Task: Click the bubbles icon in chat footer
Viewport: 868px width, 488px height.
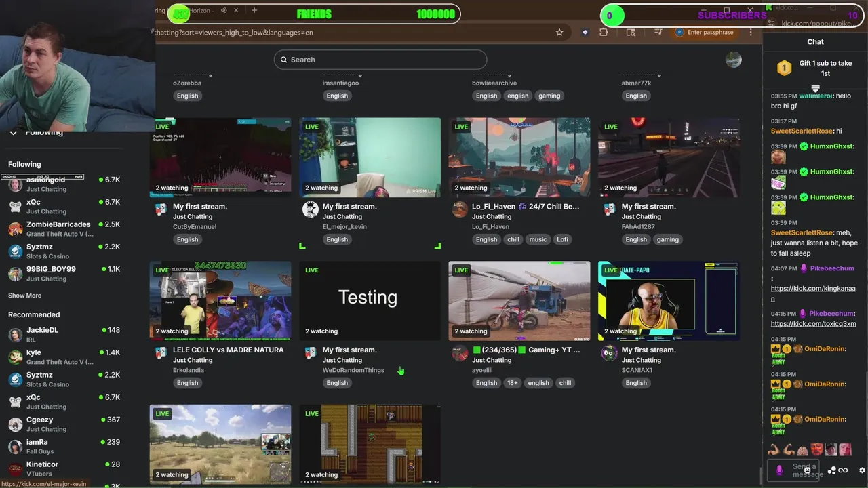Action: click(x=831, y=470)
